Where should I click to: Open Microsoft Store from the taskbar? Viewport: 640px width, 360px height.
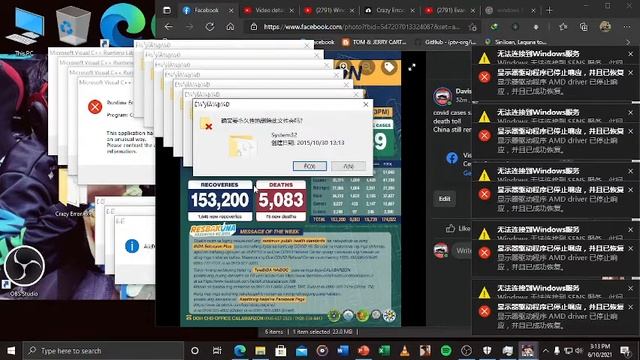[x=281, y=351]
